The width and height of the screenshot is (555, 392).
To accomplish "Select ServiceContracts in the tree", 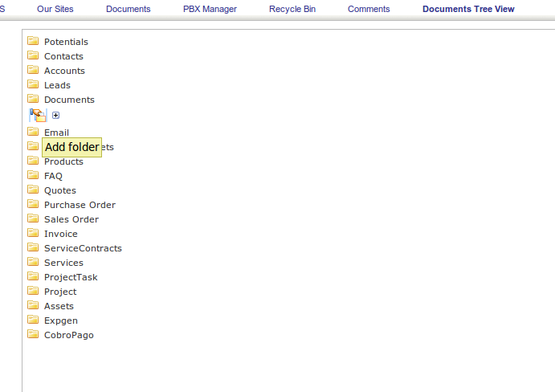I will pyautogui.click(x=83, y=248).
